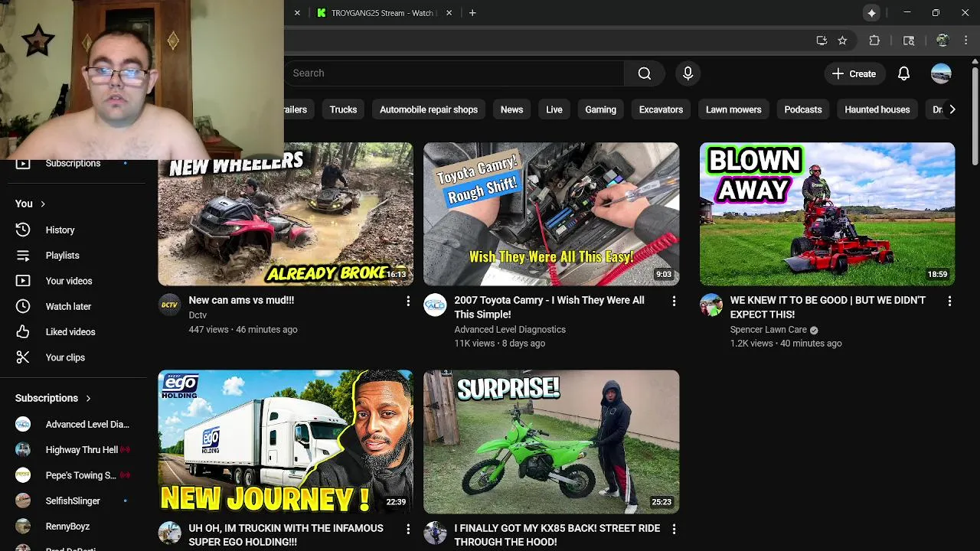Play the Surprise KX85 dirt bike thumbnail

tap(551, 442)
